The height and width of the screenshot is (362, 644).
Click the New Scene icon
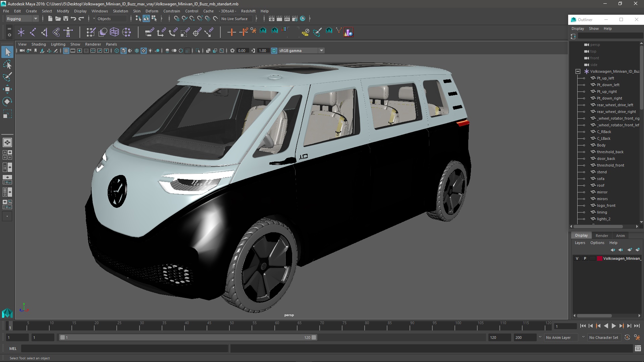tap(50, 19)
